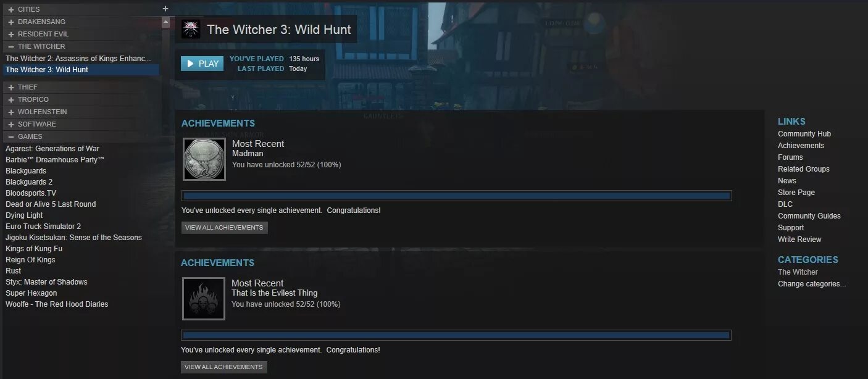The image size is (868, 379).
Task: Click the plus icon to add a category
Action: pyautogui.click(x=165, y=9)
